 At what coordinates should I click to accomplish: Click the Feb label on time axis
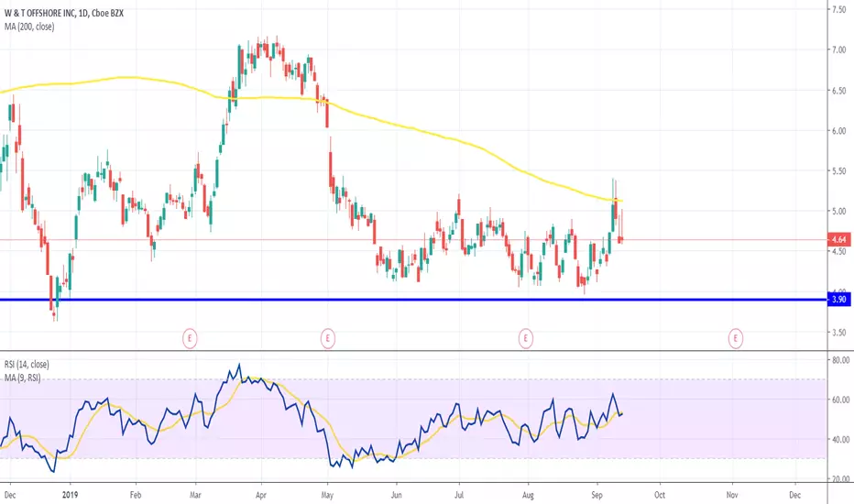pyautogui.click(x=136, y=495)
